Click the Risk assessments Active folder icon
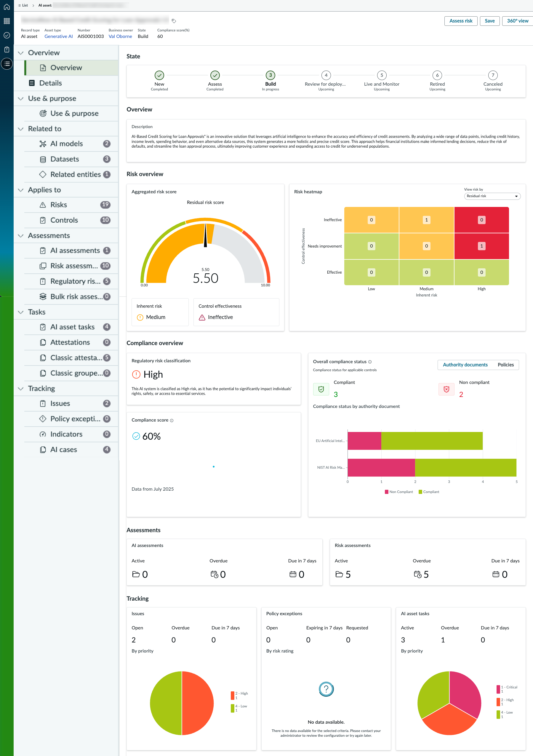The height and width of the screenshot is (756, 533). (339, 574)
